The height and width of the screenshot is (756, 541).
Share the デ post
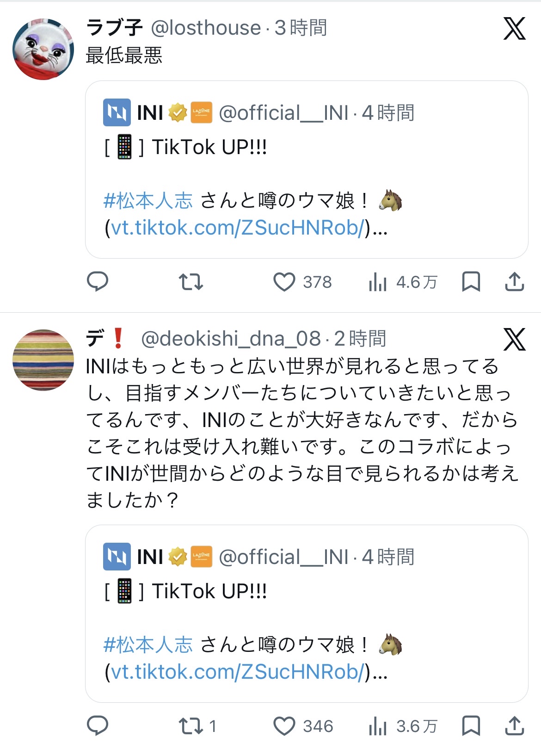click(x=514, y=725)
